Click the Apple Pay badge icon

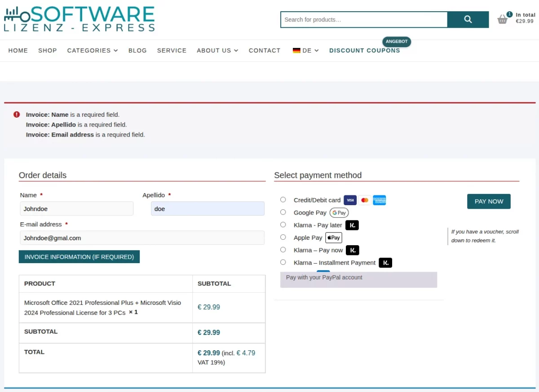click(x=333, y=238)
